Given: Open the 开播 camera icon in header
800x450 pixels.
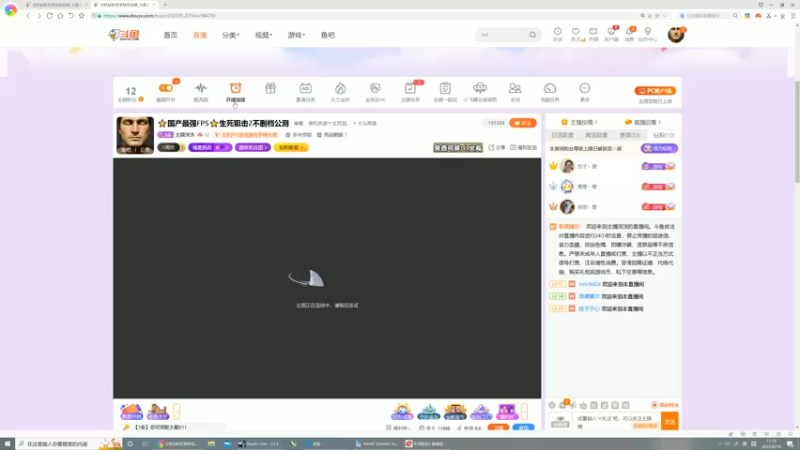Looking at the screenshot, I should click(x=593, y=34).
